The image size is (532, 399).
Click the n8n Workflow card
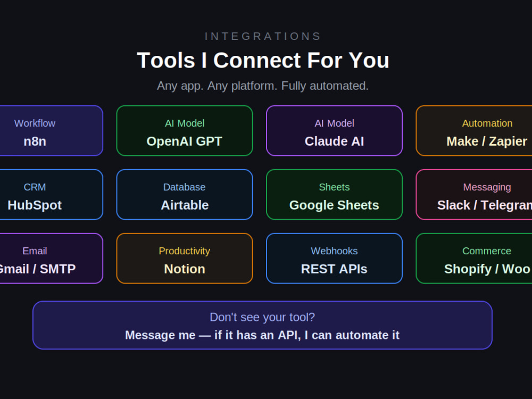(x=51, y=131)
